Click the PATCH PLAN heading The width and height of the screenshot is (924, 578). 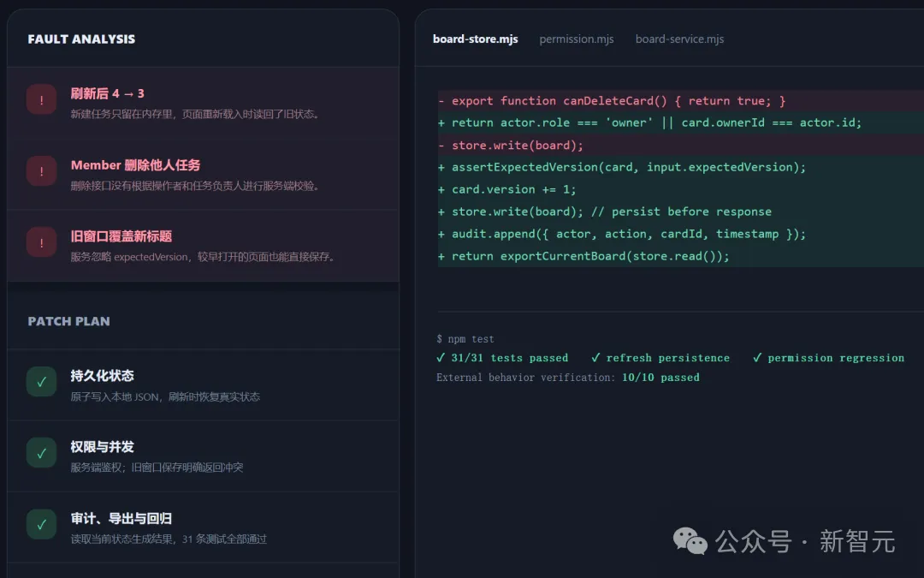pos(69,321)
